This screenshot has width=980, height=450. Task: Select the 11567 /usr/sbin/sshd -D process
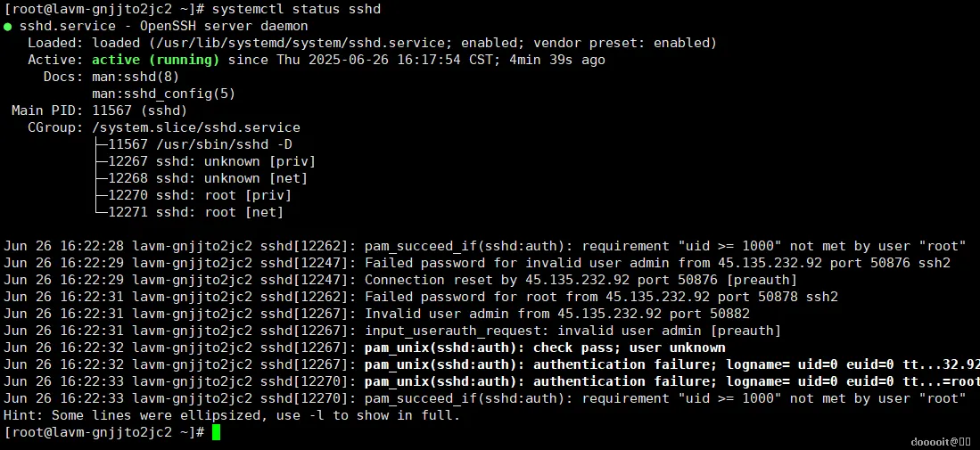[x=200, y=144]
